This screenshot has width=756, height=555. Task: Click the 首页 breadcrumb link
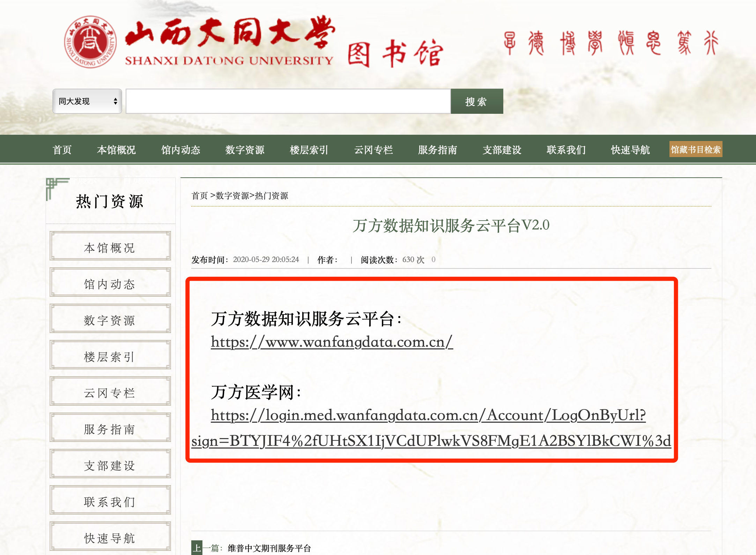[x=200, y=196]
